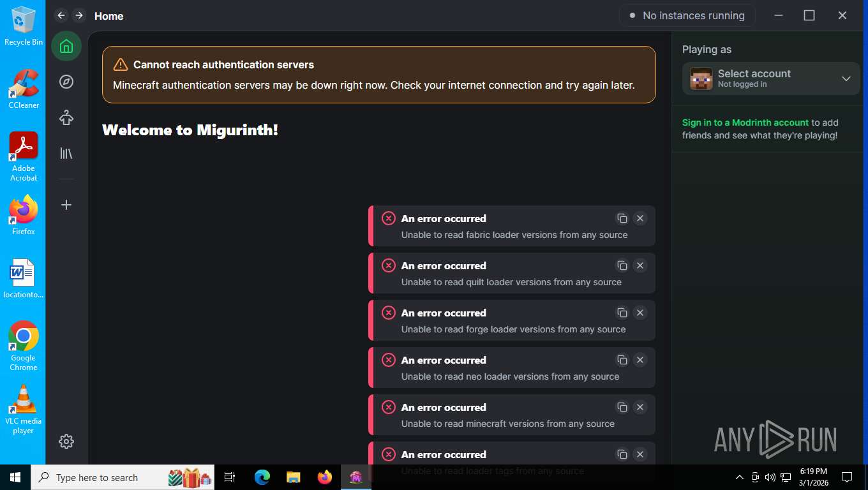Open Adobe Acrobat desktop shortcut
868x490 pixels.
tap(24, 156)
